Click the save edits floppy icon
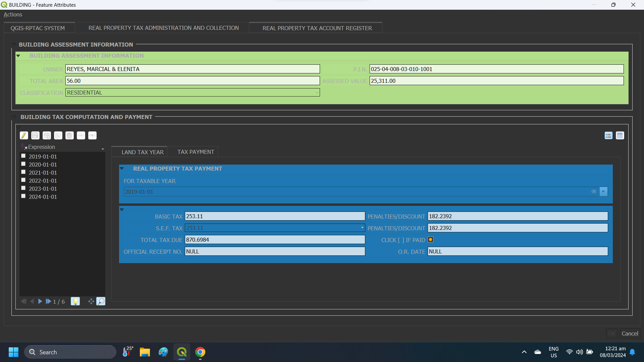This screenshot has width=644, height=362. 35,135
